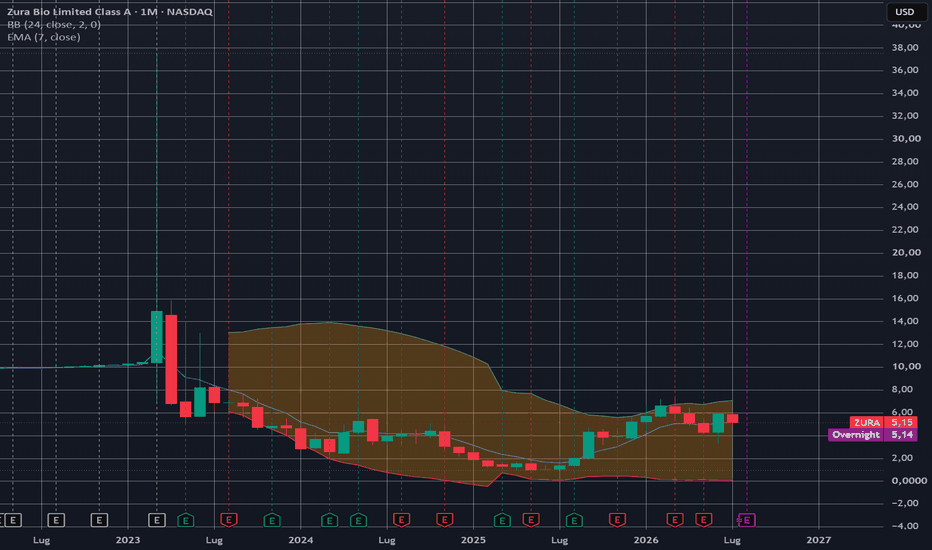Open green earnings marker right of 2025 label
Image resolution: width=932 pixels, height=550 pixels.
tap(502, 520)
